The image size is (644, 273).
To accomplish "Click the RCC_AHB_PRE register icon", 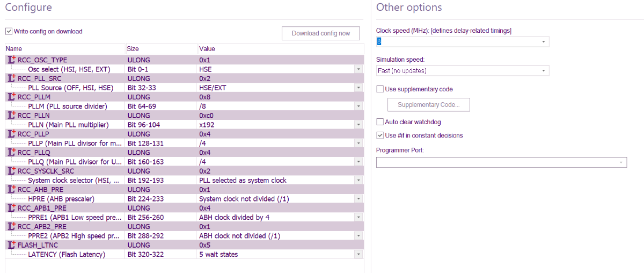I will point(11,189).
